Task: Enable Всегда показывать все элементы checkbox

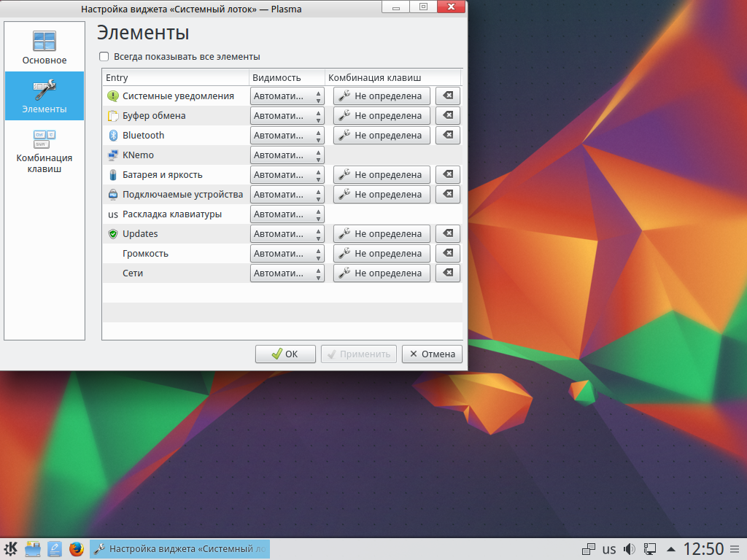Action: [x=104, y=57]
